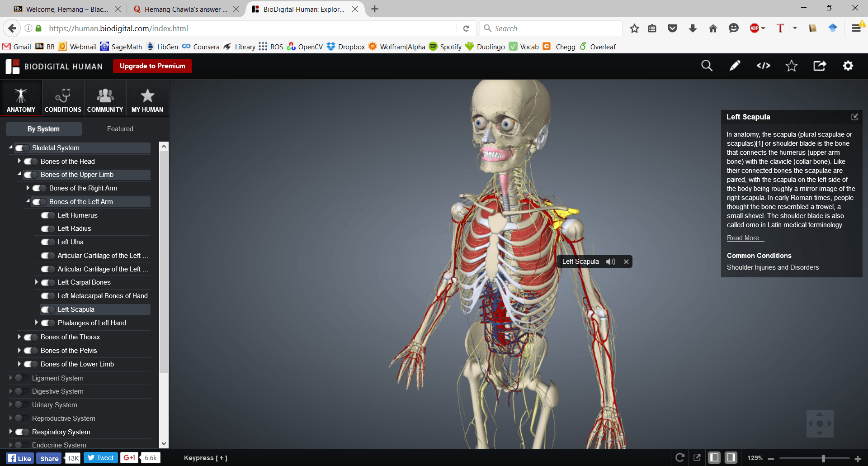Toggle visibility of the Skeletal System
Image resolution: width=868 pixels, height=466 pixels.
21,147
